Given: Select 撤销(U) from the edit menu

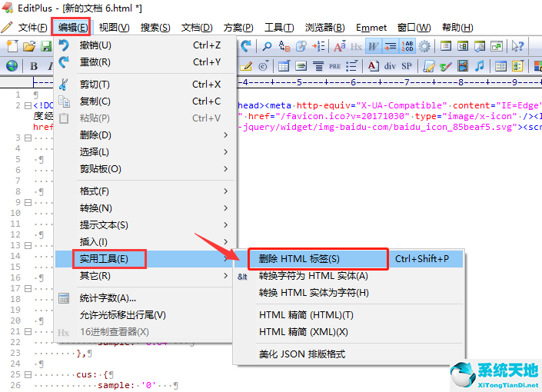Looking at the screenshot, I should (x=145, y=45).
